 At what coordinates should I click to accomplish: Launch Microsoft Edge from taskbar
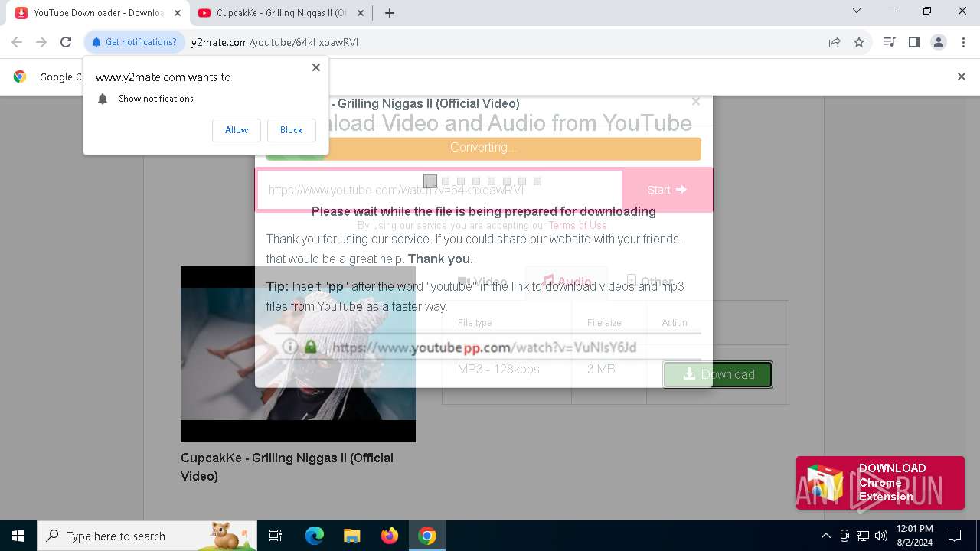click(x=315, y=536)
